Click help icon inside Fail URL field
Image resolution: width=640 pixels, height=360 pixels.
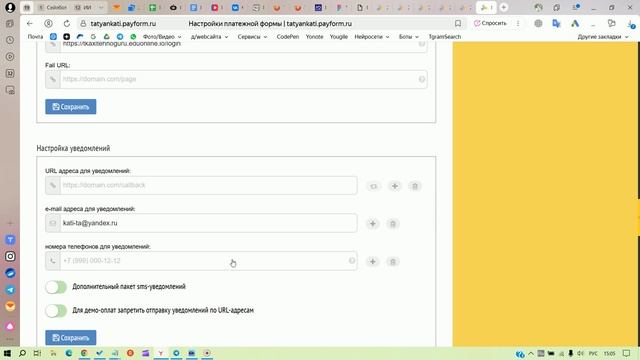[x=422, y=79]
